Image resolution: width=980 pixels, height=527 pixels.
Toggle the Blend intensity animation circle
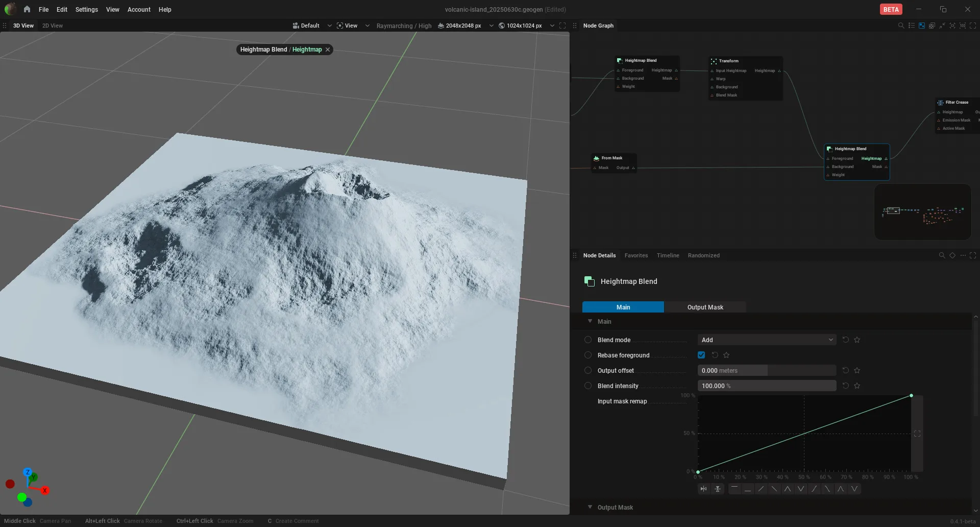588,386
